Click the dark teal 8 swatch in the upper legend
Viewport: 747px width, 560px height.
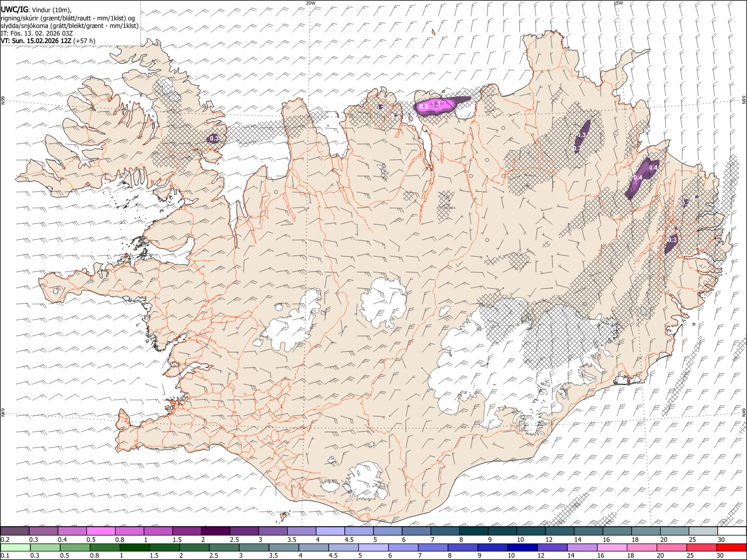coord(473,531)
